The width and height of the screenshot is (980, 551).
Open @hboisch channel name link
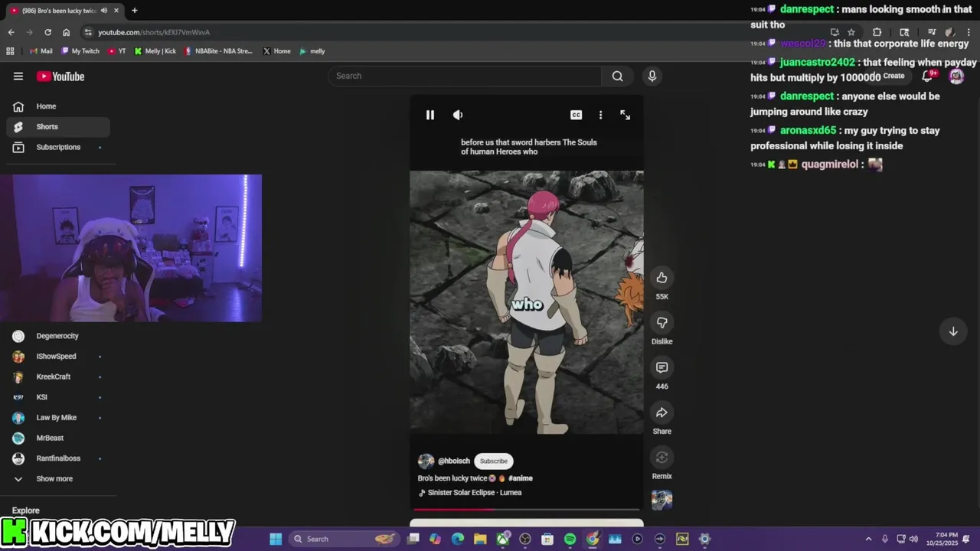[454, 461]
